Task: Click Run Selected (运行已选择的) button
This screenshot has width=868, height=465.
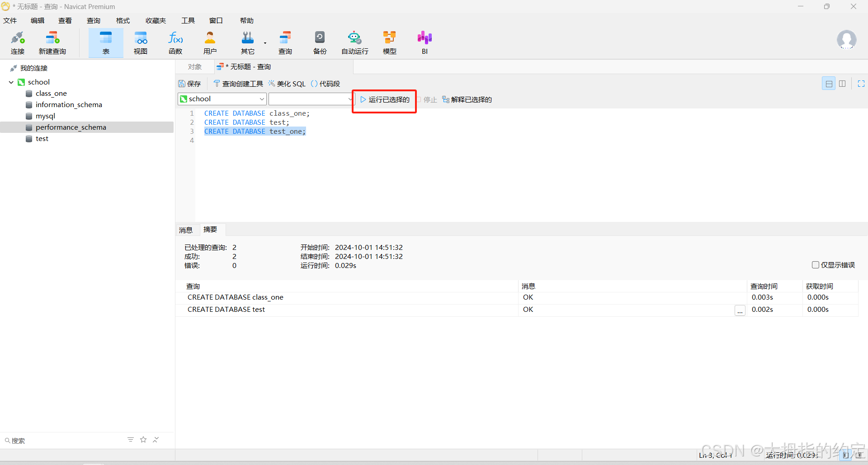Action: click(x=385, y=99)
